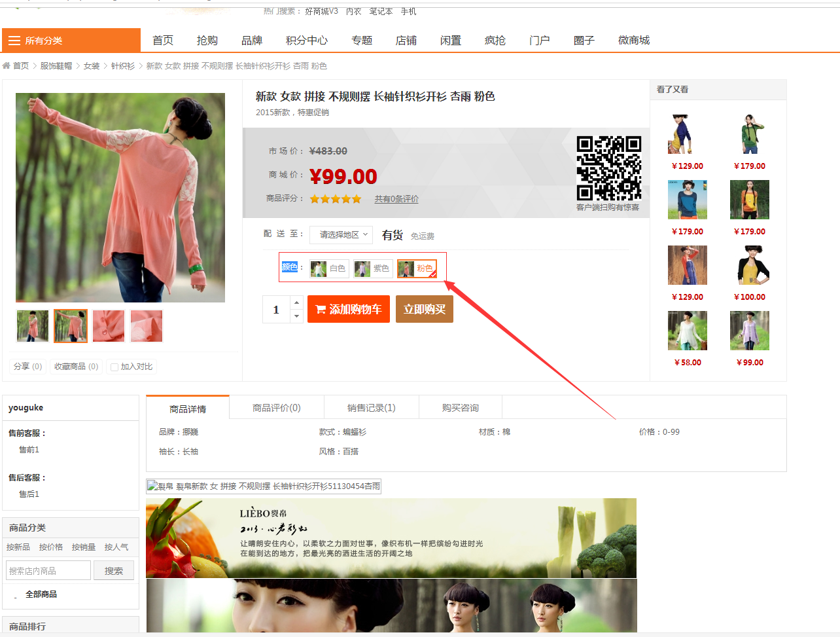Sort shop products with 按价格
840x637 pixels.
click(x=51, y=547)
